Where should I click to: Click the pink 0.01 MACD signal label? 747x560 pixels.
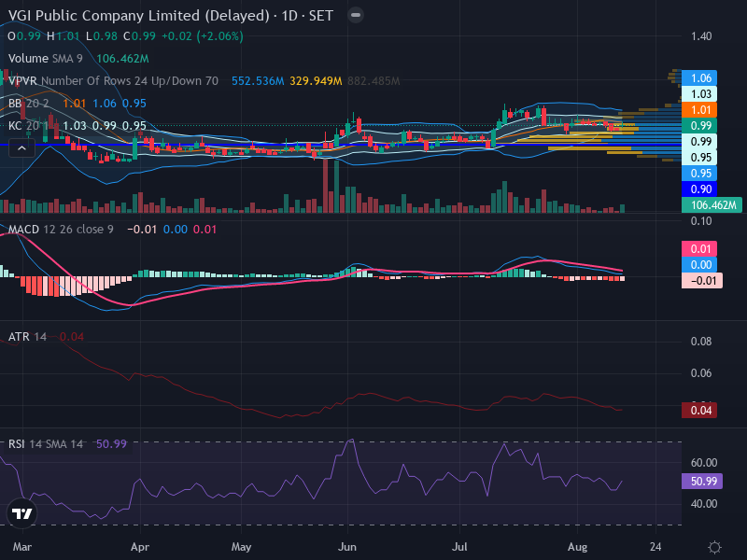click(699, 248)
